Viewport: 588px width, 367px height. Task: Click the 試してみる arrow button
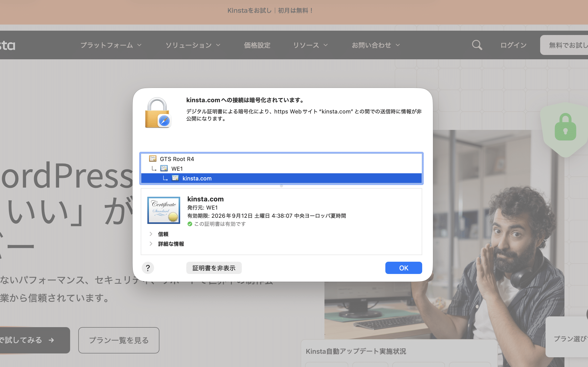click(x=35, y=340)
